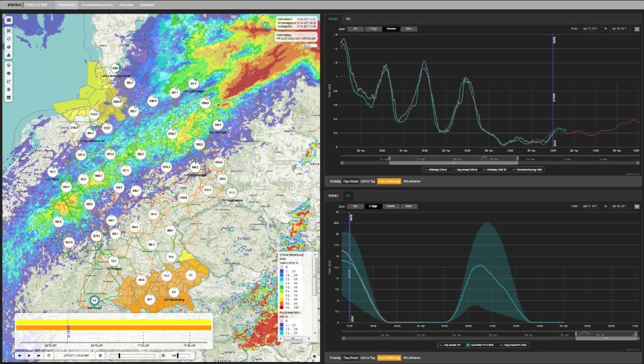Viewport: 644px width, 364px height.
Task: Rewind the map animation with the back control
Action: 19,355
